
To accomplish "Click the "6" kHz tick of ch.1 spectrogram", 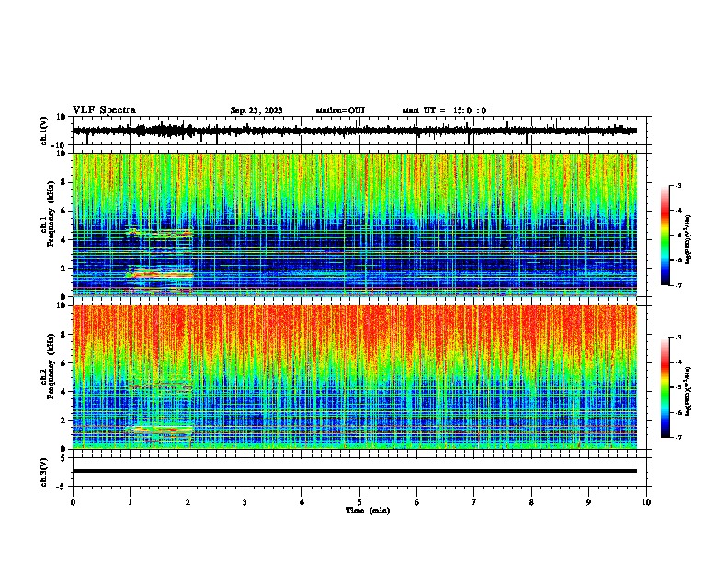I will [63, 212].
